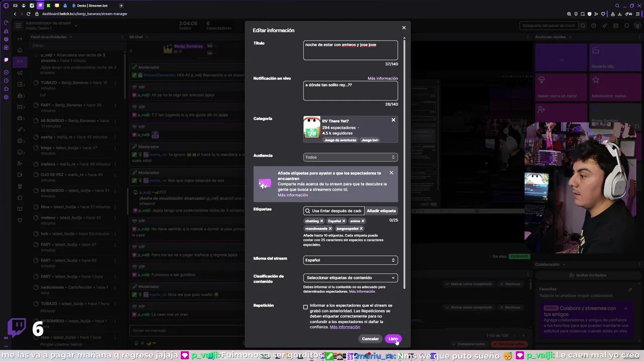Click dashboard search panel field
The height and width of the screenshot is (362, 644).
[548, 26]
